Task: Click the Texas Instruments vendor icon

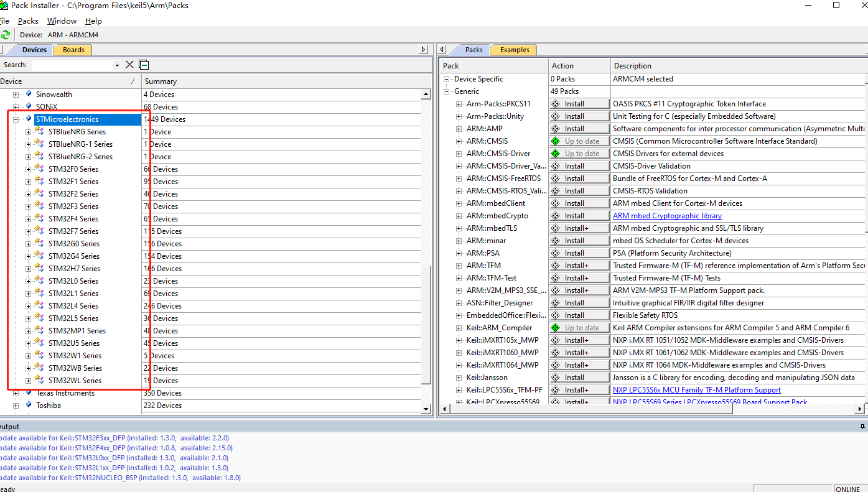Action: pos(28,392)
